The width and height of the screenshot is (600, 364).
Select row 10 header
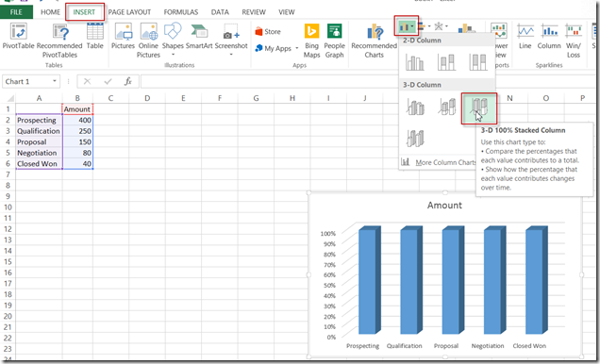(x=8, y=207)
